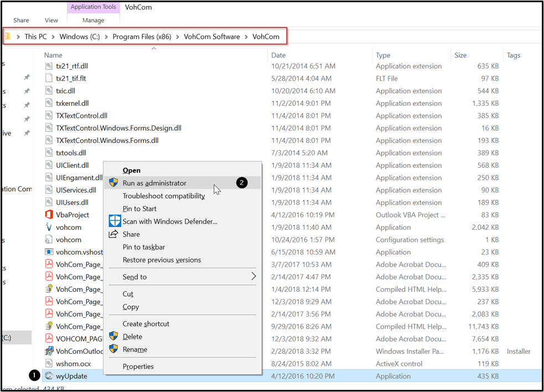Choose Scan with Windows Defender
The height and width of the screenshot is (392, 544).
point(182,221)
